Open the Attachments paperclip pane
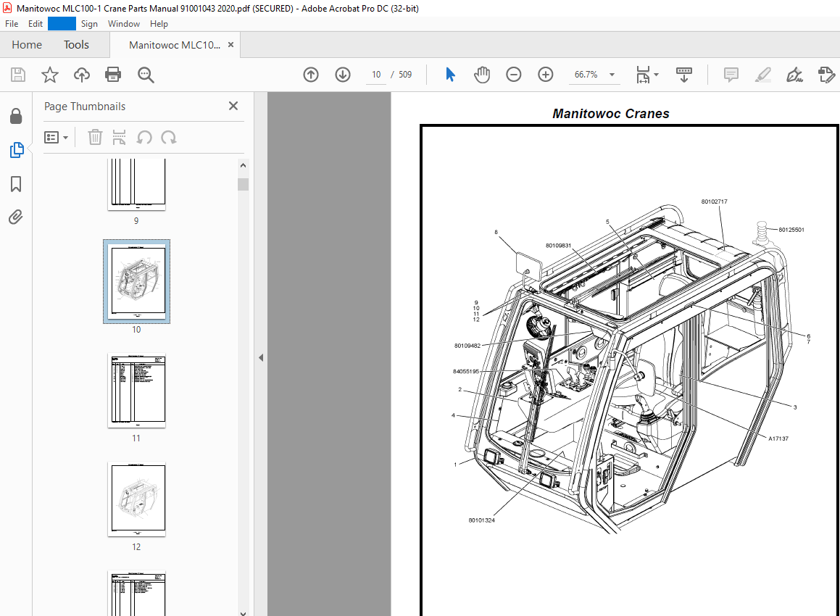Viewport: 840px width, 616px height. [x=16, y=217]
